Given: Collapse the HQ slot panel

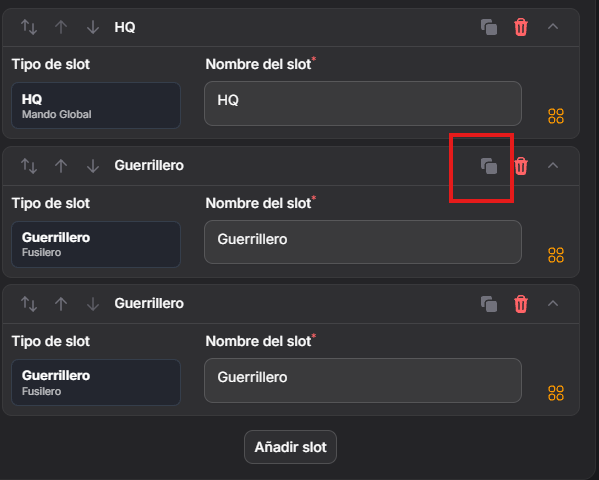Looking at the screenshot, I should (x=553, y=27).
